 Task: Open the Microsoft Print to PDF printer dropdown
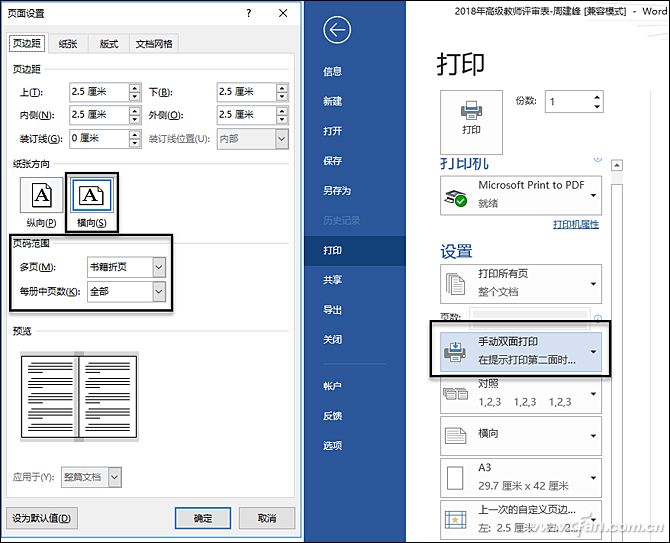click(521, 195)
